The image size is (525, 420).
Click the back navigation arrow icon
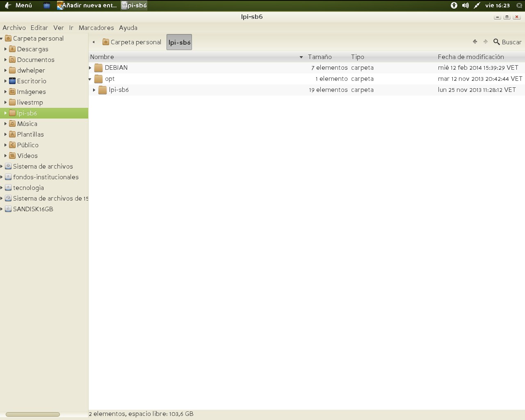pyautogui.click(x=475, y=42)
